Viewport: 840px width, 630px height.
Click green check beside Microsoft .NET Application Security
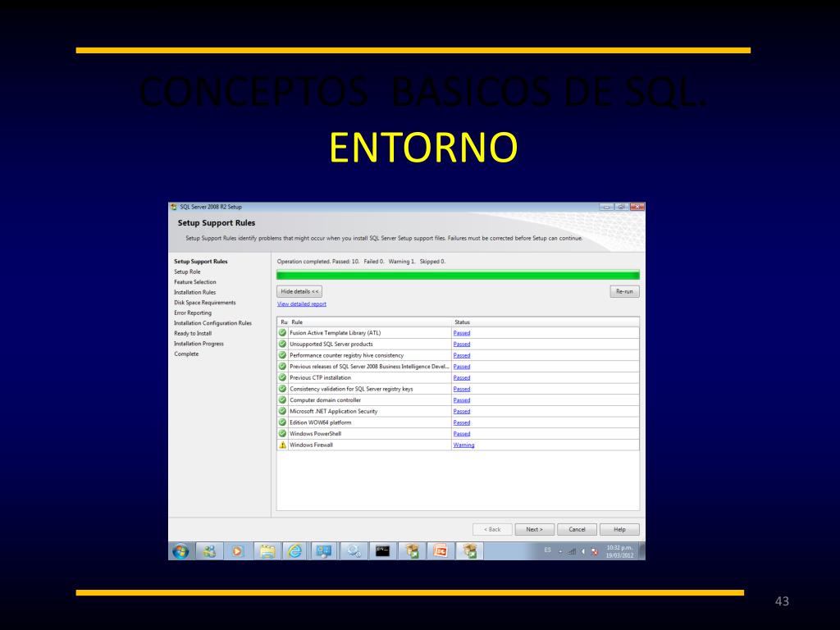(282, 412)
